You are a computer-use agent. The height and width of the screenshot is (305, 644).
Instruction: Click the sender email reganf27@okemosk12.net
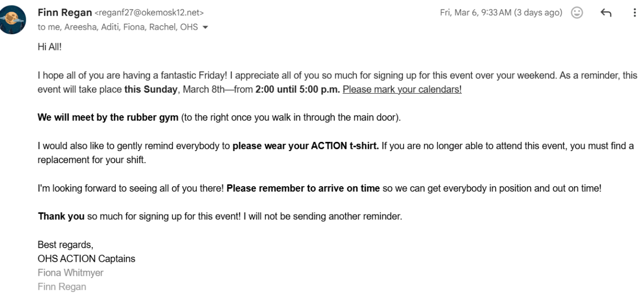tap(149, 14)
